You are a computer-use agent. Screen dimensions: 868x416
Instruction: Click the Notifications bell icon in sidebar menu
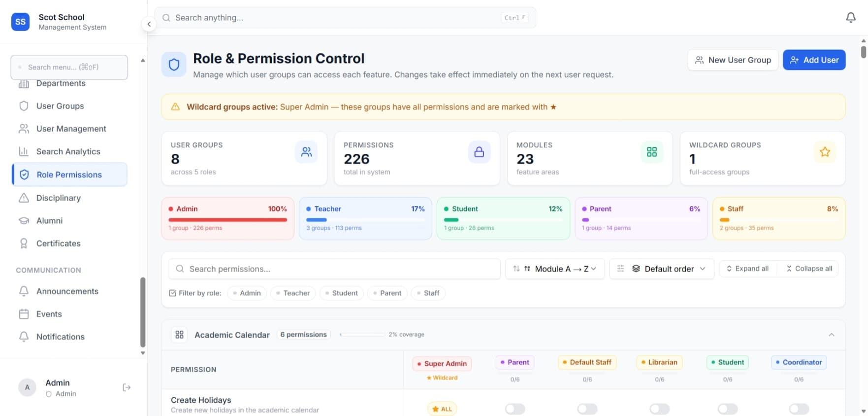(x=24, y=337)
